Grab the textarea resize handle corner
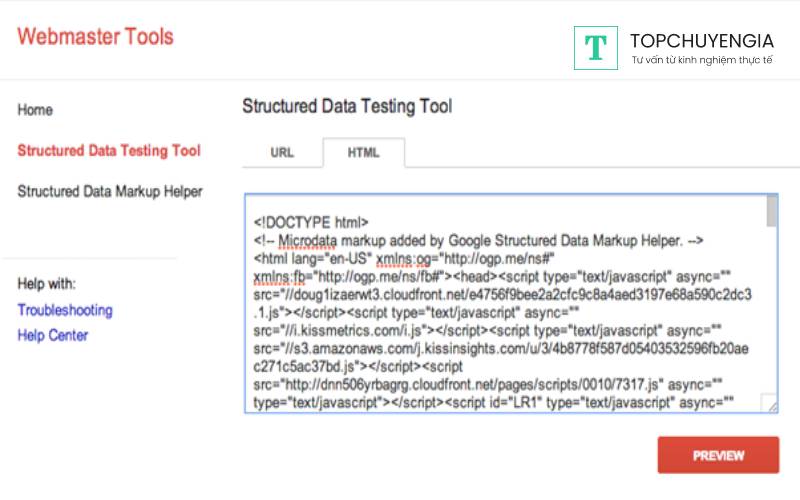The image size is (800, 500). pyautogui.click(x=770, y=404)
